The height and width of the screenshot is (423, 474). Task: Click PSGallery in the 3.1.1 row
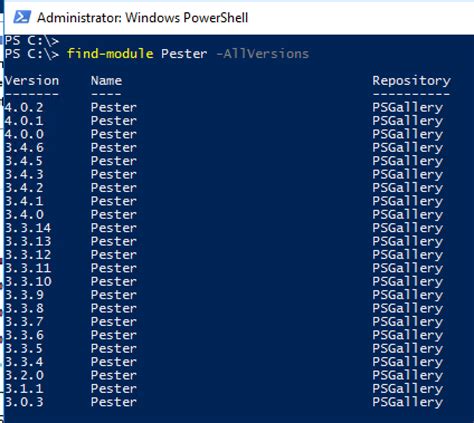(408, 389)
